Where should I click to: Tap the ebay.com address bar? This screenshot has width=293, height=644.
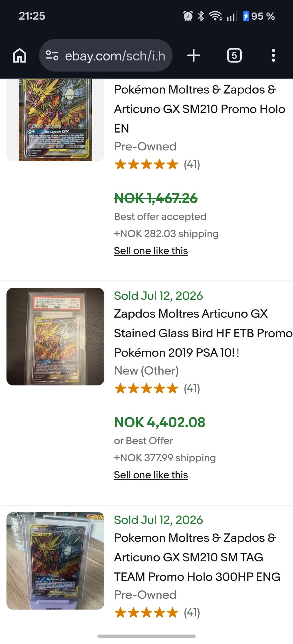pyautogui.click(x=106, y=55)
